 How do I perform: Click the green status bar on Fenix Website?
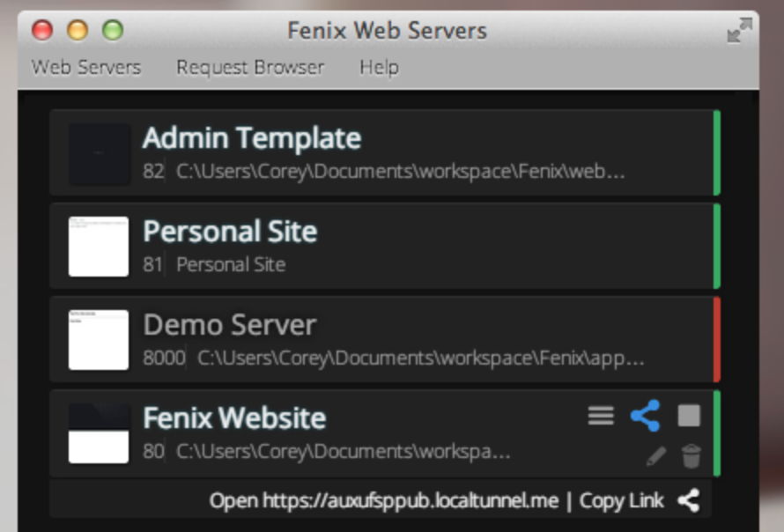[x=716, y=433]
